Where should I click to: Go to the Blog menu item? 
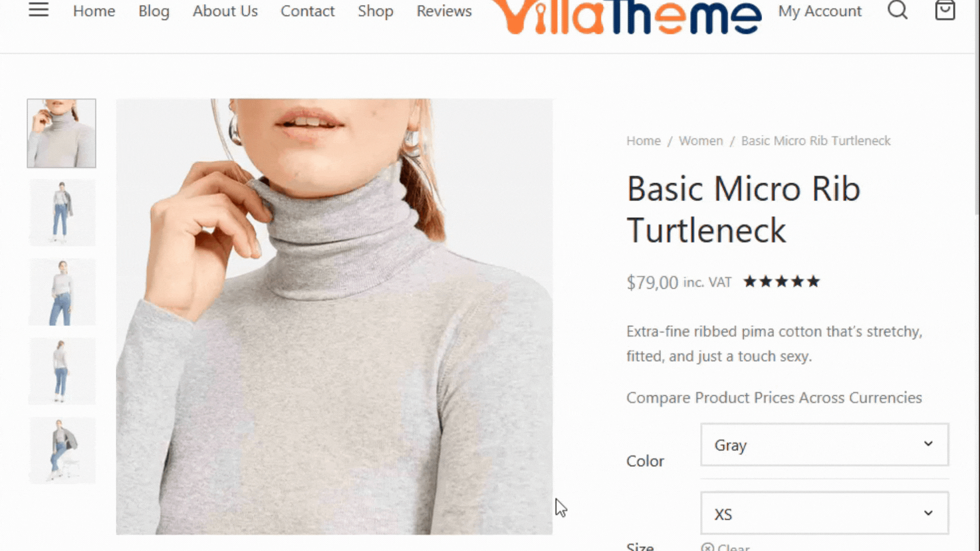point(154,11)
